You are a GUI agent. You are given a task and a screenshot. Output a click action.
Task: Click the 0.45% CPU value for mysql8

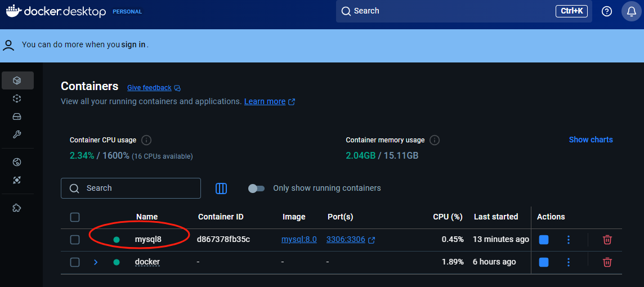pyautogui.click(x=453, y=239)
